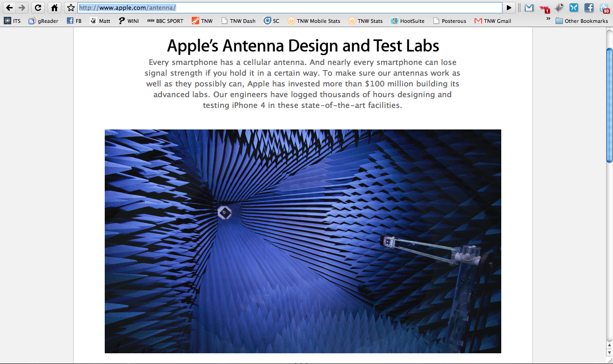This screenshot has height=364, width=613.
Task: Click the vertical scrollbar thumb
Action: point(609,105)
